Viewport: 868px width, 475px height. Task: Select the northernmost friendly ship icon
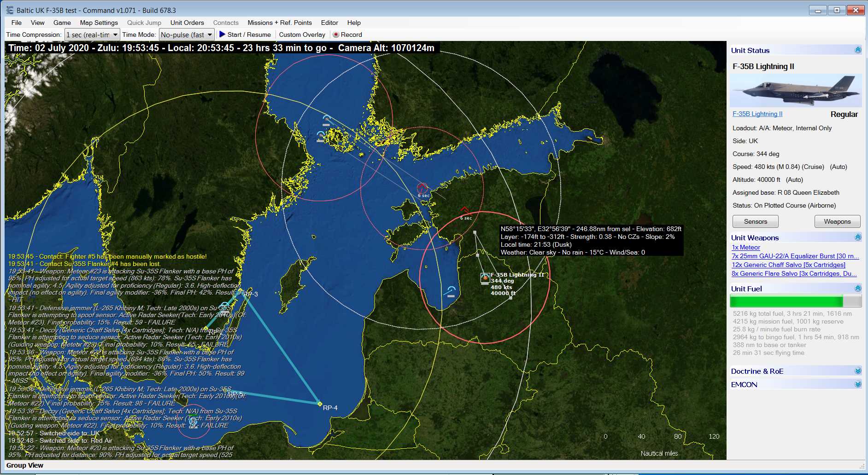pos(327,120)
